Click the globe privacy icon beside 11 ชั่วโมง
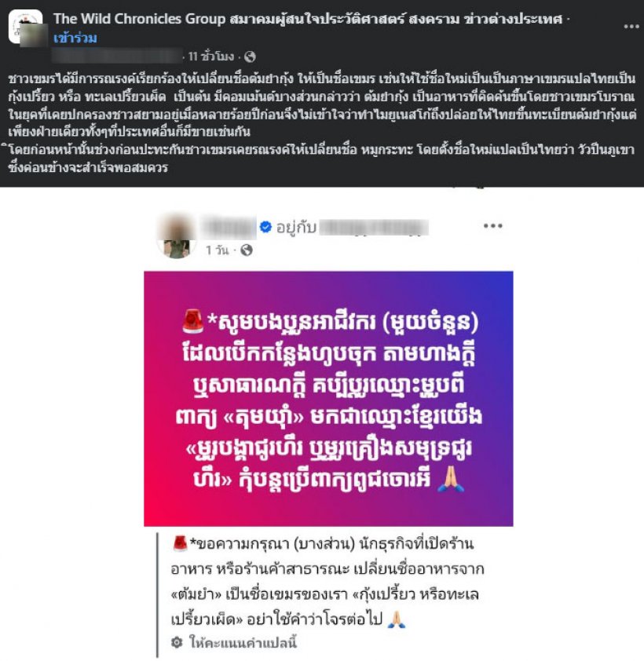The image size is (644, 661). pos(250,57)
